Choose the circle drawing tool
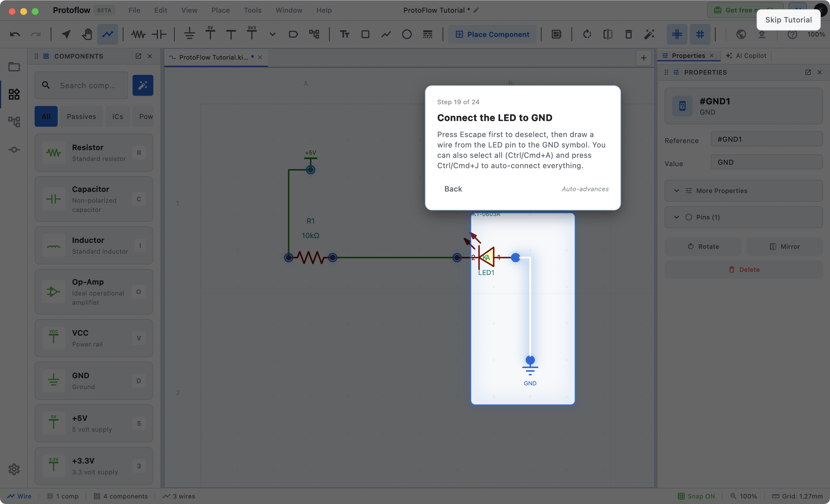Screen dimensions: 830x504 [x=407, y=34]
